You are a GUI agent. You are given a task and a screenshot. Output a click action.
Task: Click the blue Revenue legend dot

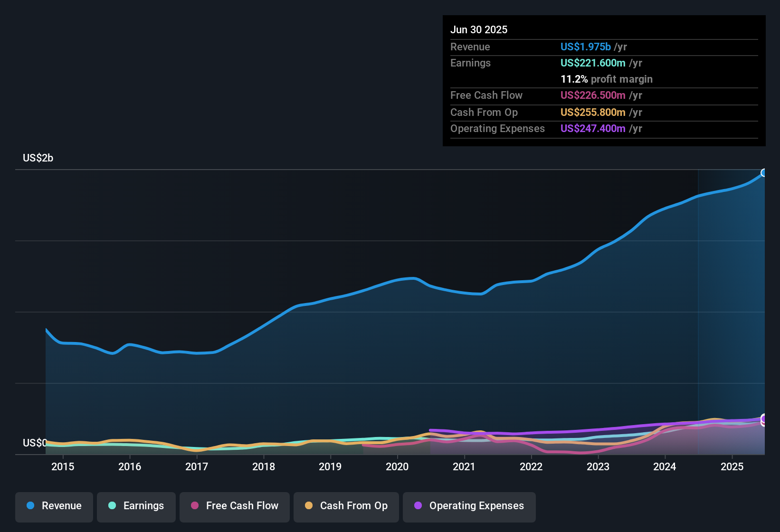[x=29, y=506]
